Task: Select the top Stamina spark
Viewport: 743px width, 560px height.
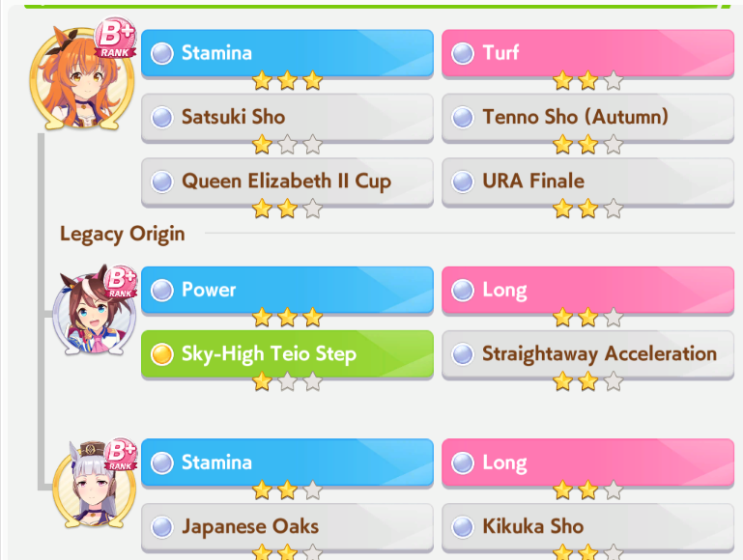Action: pyautogui.click(x=287, y=53)
